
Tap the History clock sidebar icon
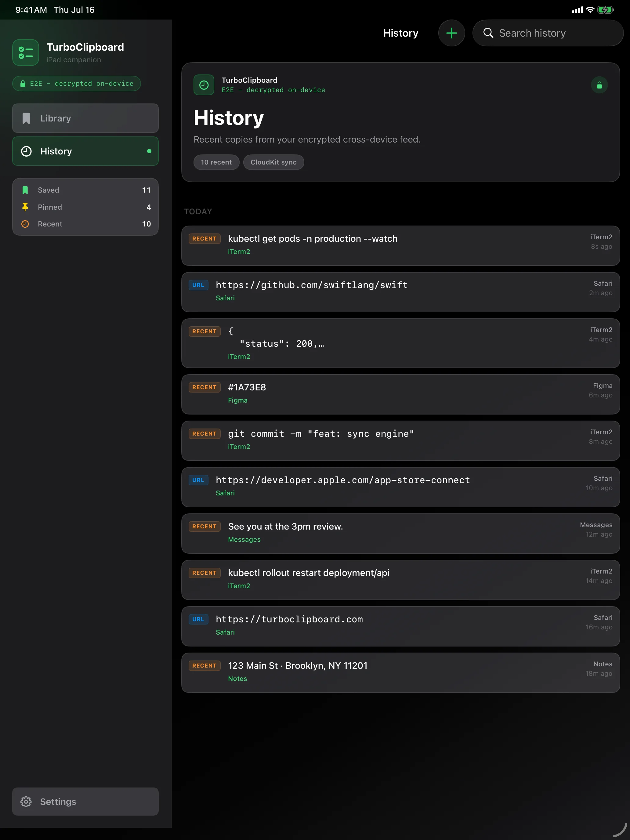[26, 151]
